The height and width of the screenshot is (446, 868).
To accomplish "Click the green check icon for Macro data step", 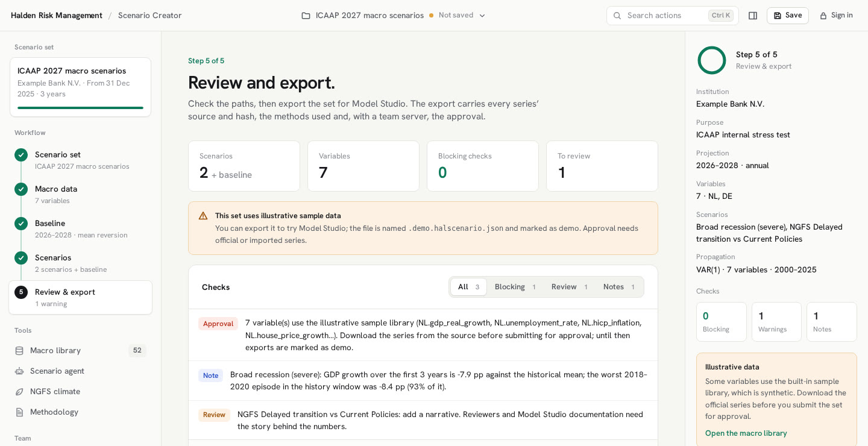I will point(21,189).
